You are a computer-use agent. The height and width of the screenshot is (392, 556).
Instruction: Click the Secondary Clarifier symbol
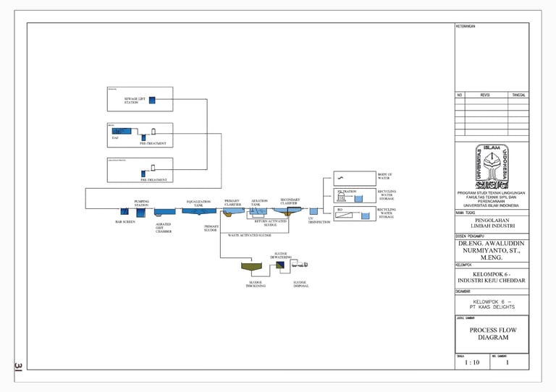(x=287, y=211)
